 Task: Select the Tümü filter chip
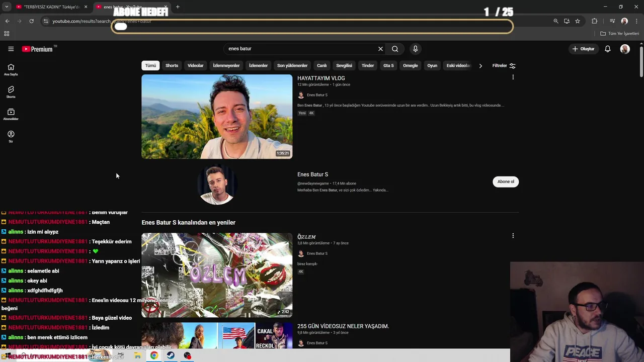(x=150, y=65)
